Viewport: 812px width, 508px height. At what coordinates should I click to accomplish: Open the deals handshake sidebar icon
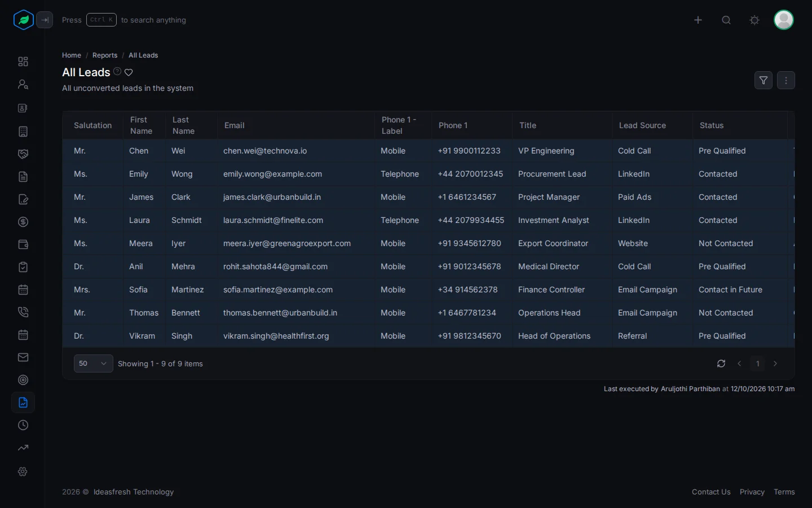coord(23,154)
